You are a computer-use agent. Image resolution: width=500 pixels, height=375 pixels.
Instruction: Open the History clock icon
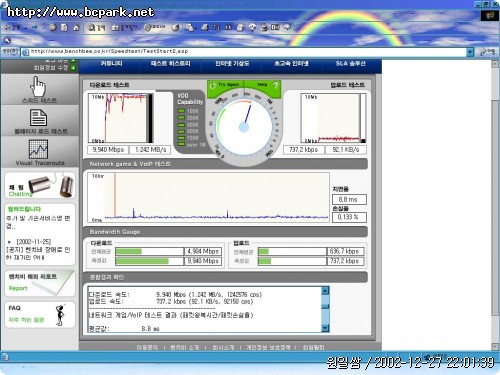[176, 28]
